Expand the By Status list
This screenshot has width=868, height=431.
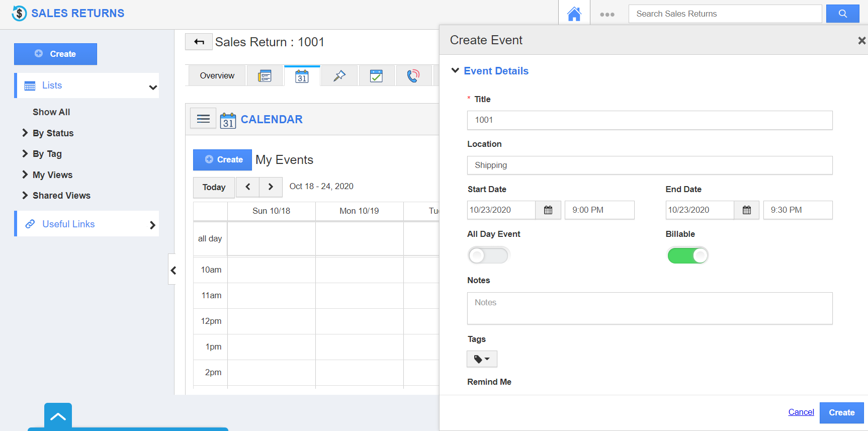coord(53,133)
